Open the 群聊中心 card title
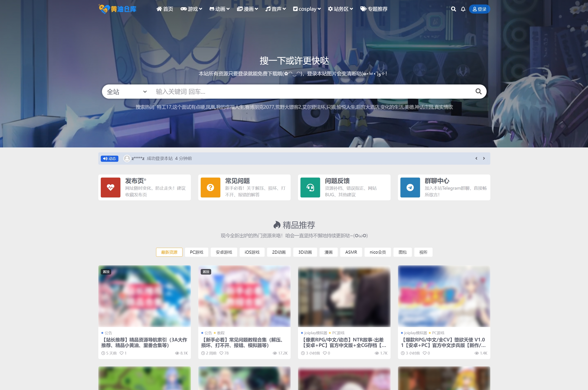588x390 pixels. (437, 181)
